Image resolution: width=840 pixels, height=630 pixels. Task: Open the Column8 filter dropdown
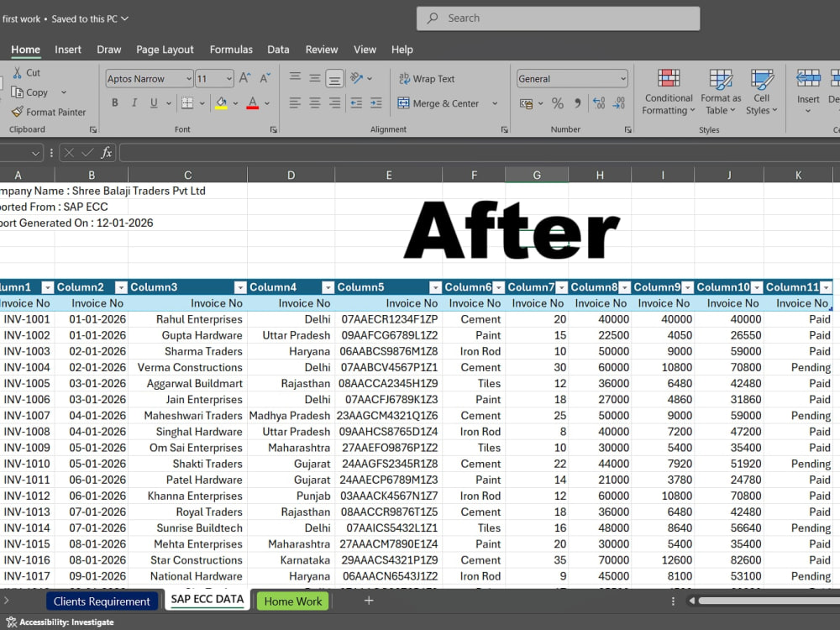625,287
